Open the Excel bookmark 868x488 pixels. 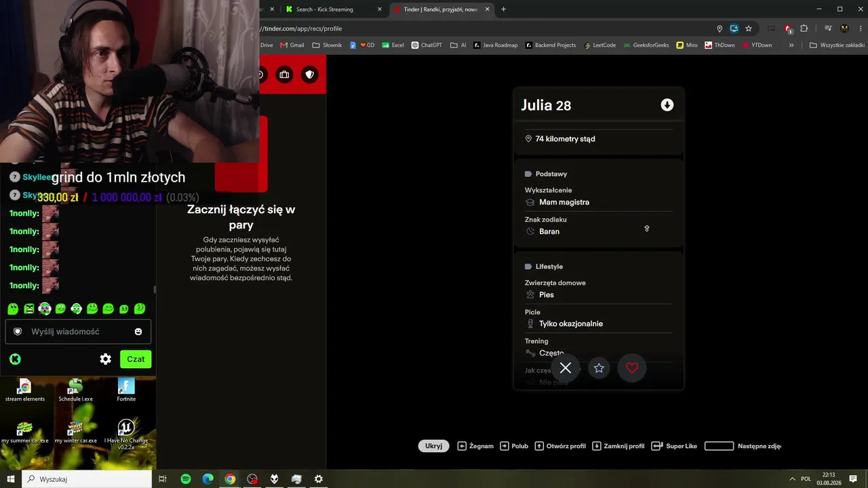(393, 45)
